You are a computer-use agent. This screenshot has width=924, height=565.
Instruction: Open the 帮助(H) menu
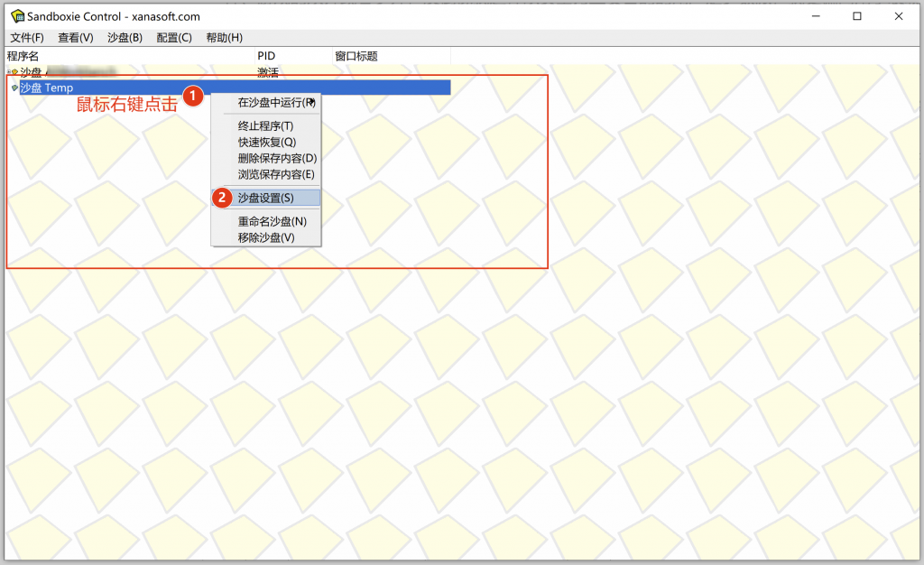(x=224, y=38)
